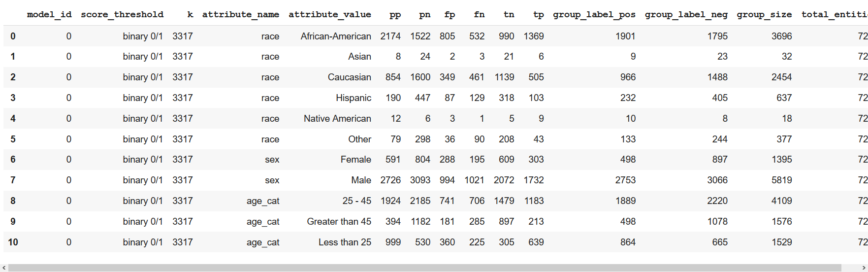Viewport: 868px width, 272px height.
Task: Select row index 0
Action: point(13,36)
